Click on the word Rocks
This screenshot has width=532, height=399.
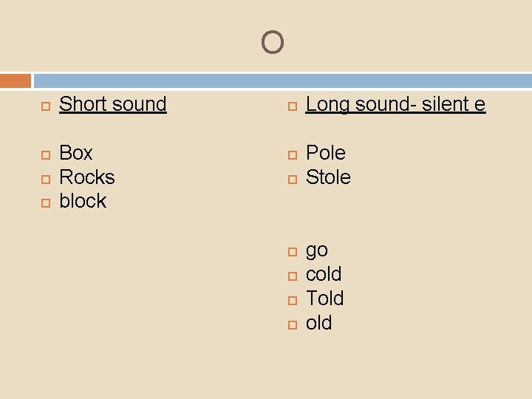coord(87,177)
